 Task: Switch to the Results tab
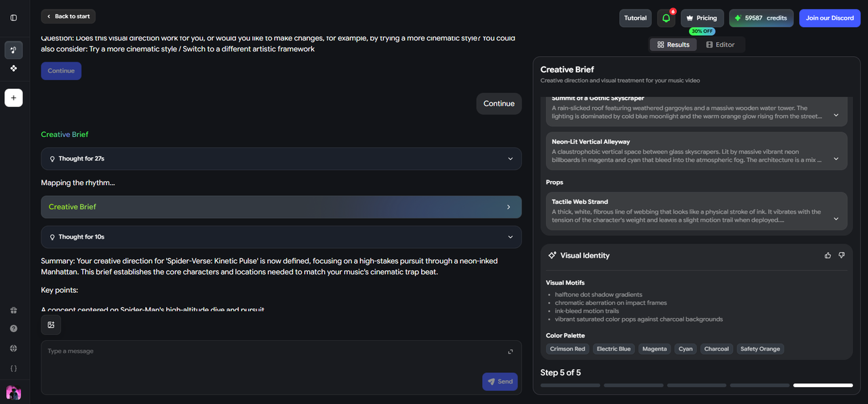pyautogui.click(x=673, y=45)
